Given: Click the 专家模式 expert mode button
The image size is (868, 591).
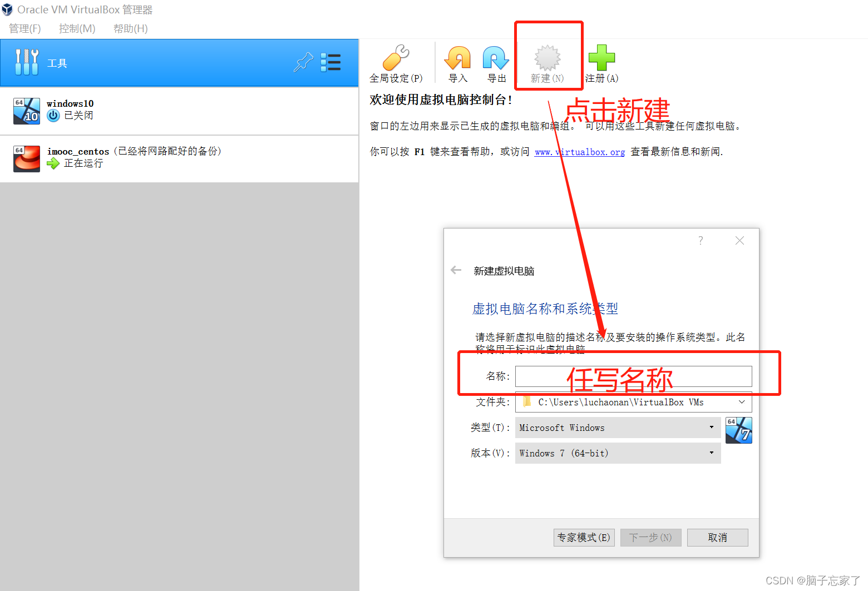Looking at the screenshot, I should 584,537.
